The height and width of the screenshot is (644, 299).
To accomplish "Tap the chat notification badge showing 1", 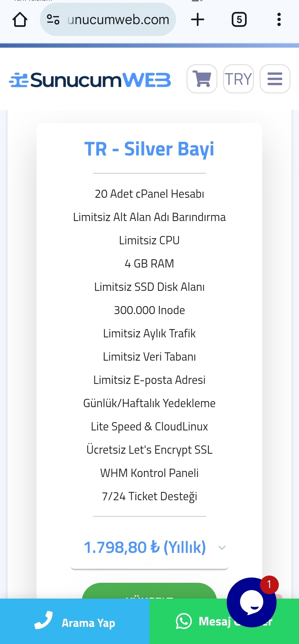I will click(269, 585).
